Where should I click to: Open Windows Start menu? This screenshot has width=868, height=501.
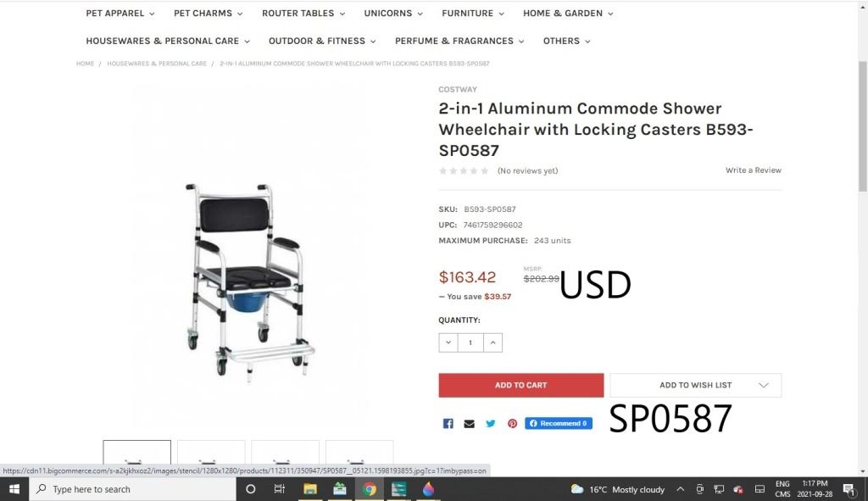(x=14, y=489)
